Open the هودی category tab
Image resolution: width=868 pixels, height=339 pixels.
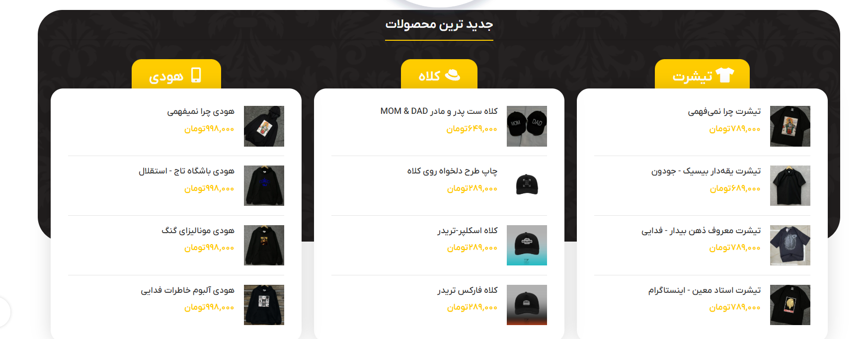[176, 74]
